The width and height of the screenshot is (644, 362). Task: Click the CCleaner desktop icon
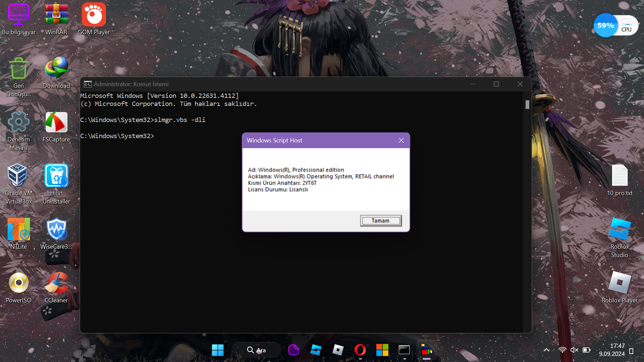[x=56, y=288]
